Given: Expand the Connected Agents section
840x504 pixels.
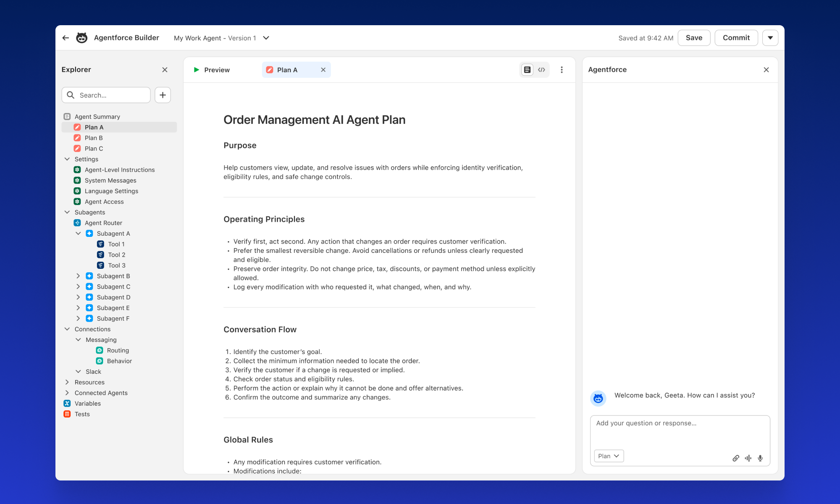Looking at the screenshot, I should [67, 393].
